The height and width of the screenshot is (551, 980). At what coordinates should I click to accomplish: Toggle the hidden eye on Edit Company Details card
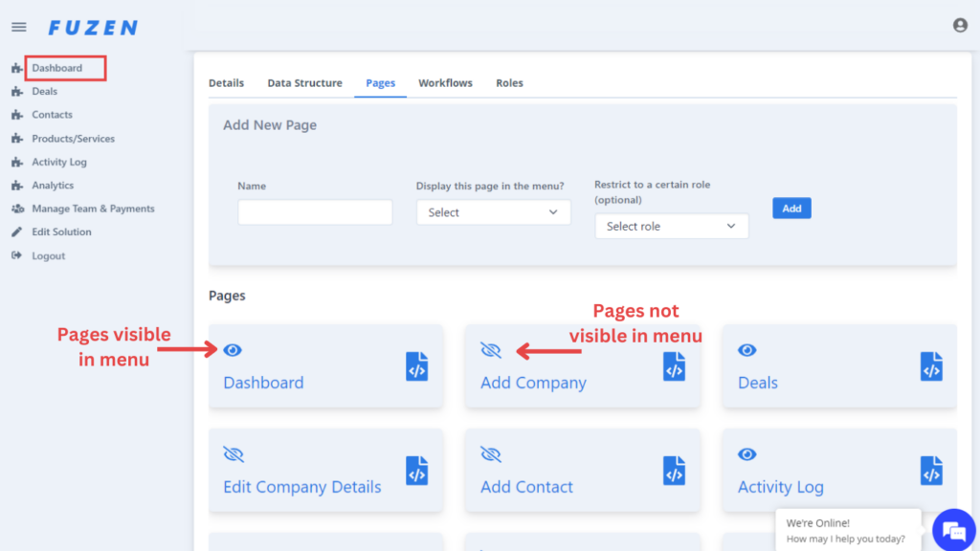[x=234, y=454]
